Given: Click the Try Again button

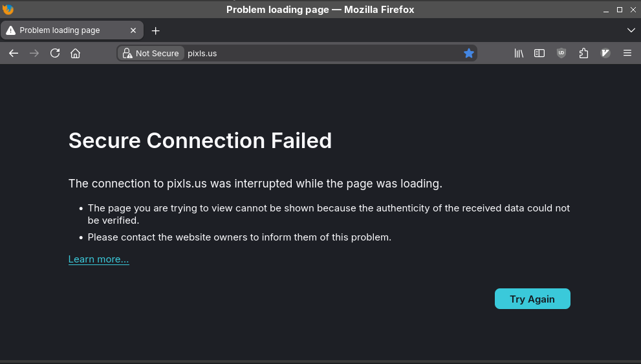Looking at the screenshot, I should point(532,299).
